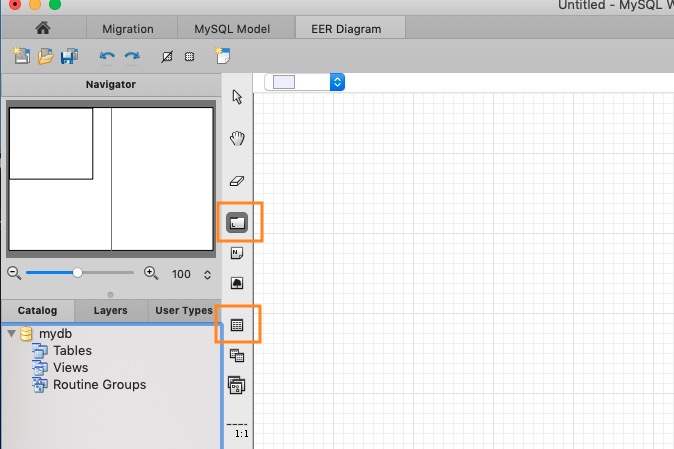Choose the place image tool
674x449 pixels.
pyautogui.click(x=237, y=283)
